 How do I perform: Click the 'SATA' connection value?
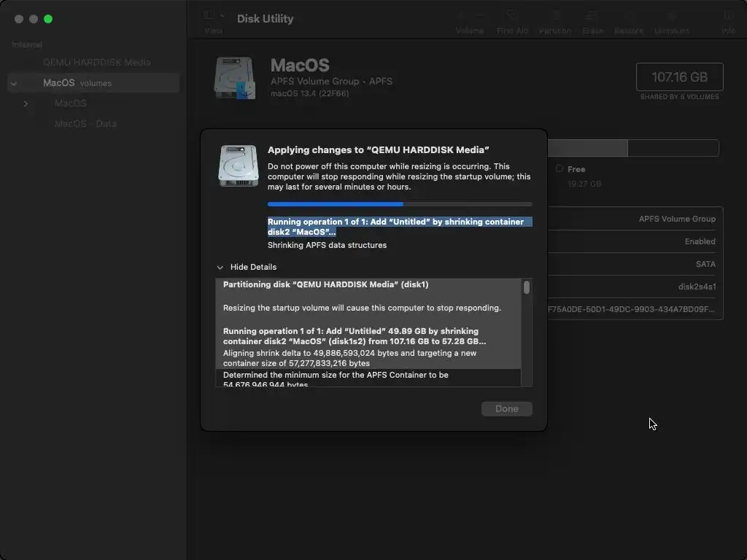pos(705,264)
